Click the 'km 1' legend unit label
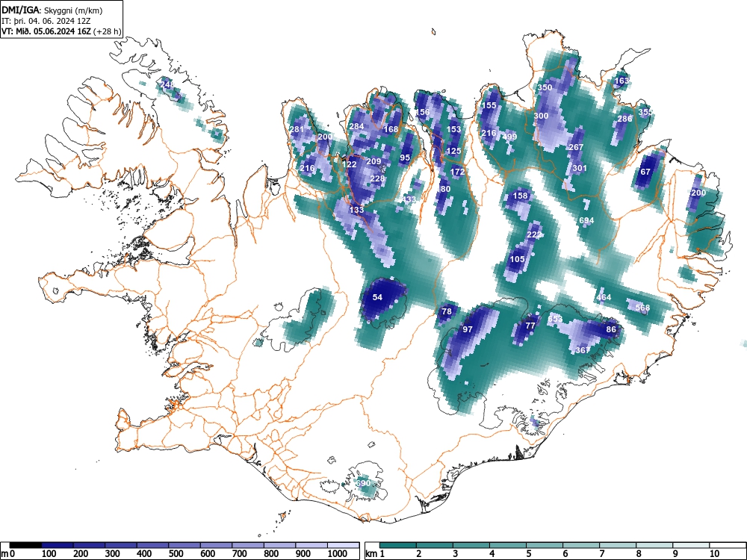The height and width of the screenshot is (560, 747). 375,554
